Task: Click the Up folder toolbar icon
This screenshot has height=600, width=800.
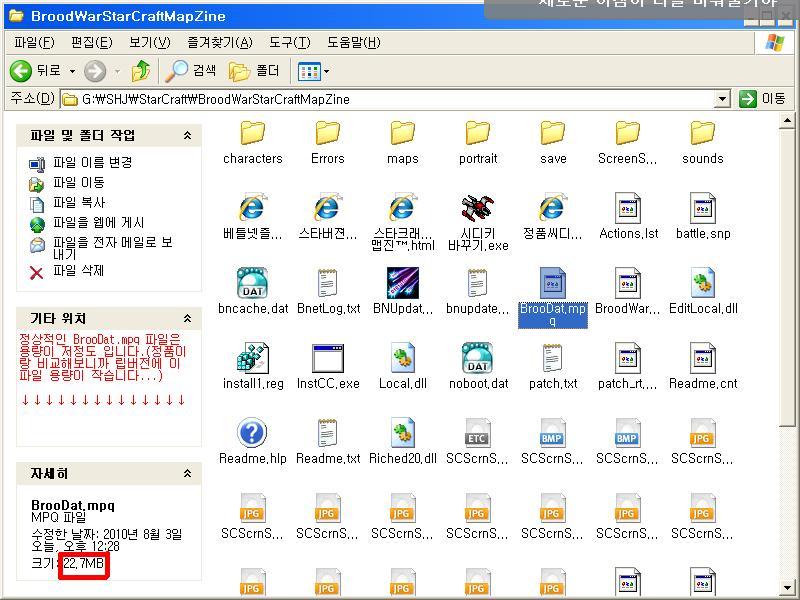Action: pyautogui.click(x=141, y=71)
